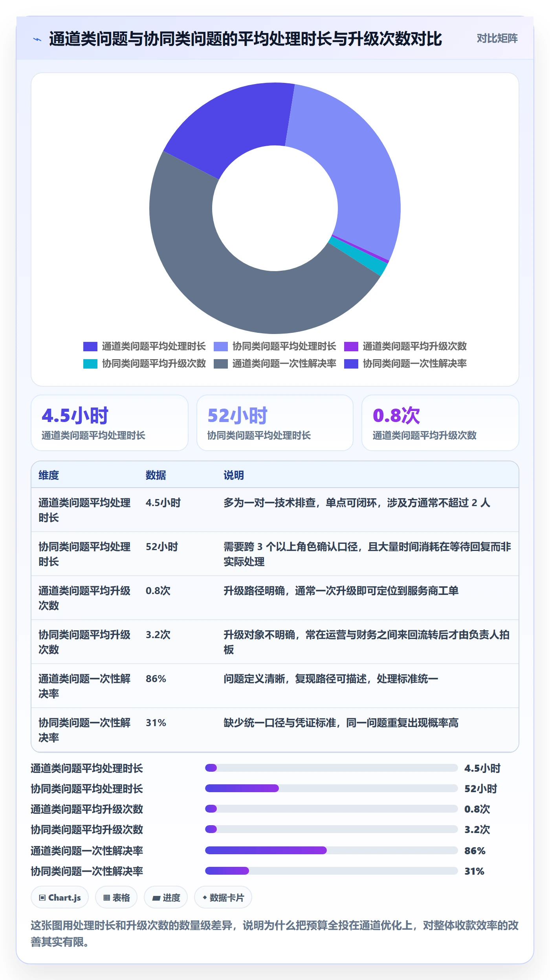550x980 pixels.
Task: Select the 表格 tag chip
Action: 116,897
